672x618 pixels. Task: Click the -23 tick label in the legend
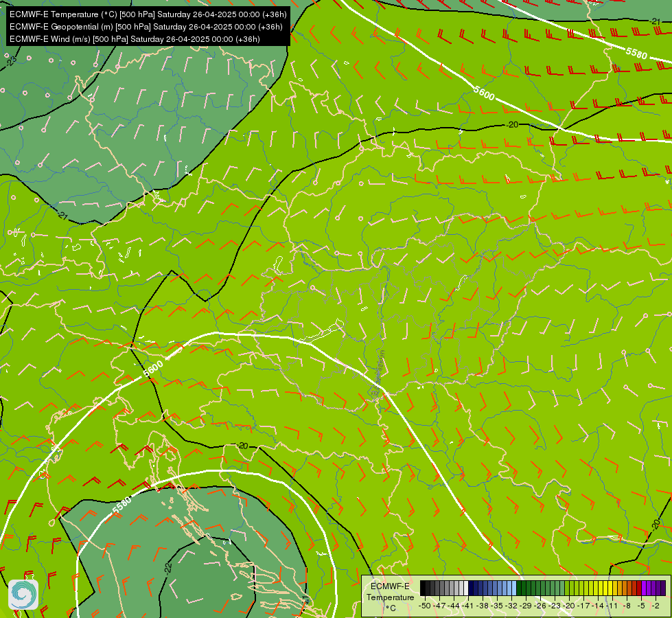coord(555,606)
